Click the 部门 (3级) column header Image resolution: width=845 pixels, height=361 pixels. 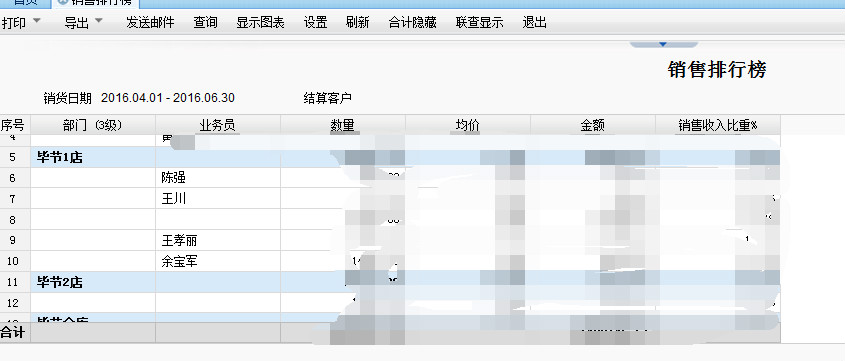(x=93, y=126)
